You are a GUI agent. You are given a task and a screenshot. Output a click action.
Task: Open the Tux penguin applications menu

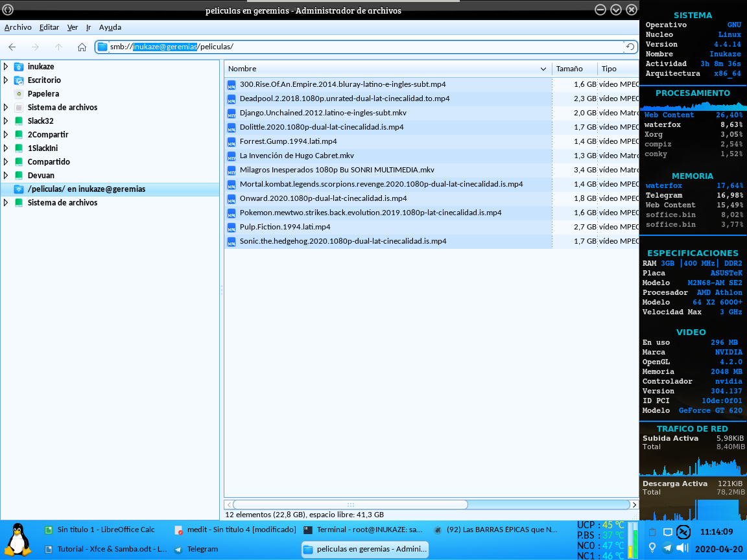(18, 539)
